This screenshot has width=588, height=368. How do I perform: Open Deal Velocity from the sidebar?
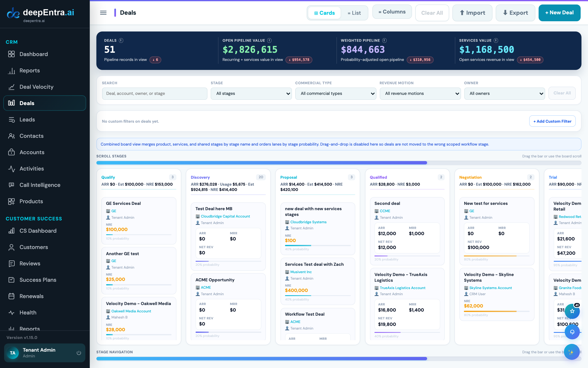pos(45,87)
